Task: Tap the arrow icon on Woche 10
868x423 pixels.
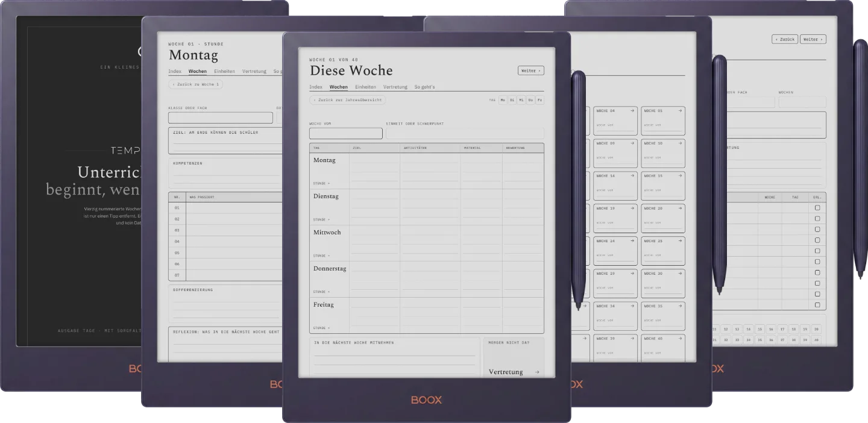Action: [680, 143]
